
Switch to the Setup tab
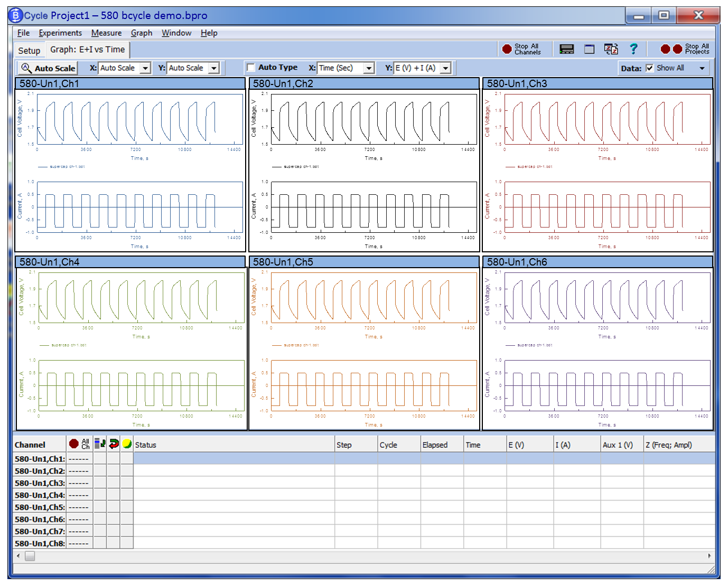29,50
